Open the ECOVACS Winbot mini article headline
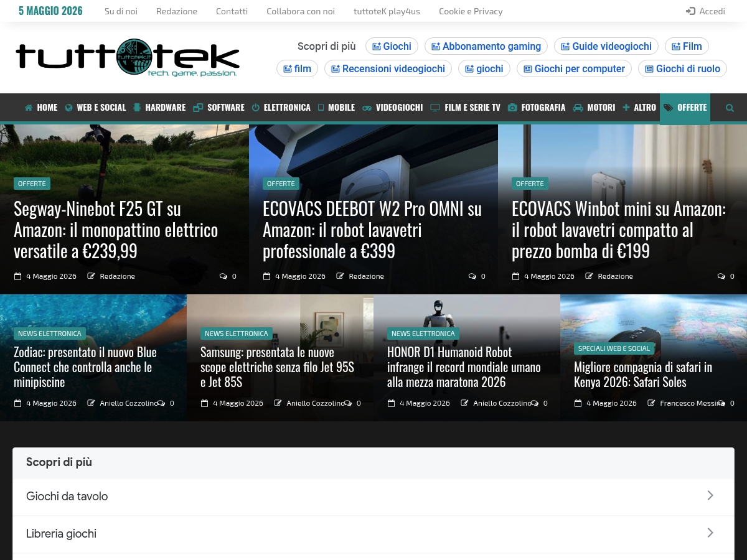The height and width of the screenshot is (560, 747). (619, 230)
